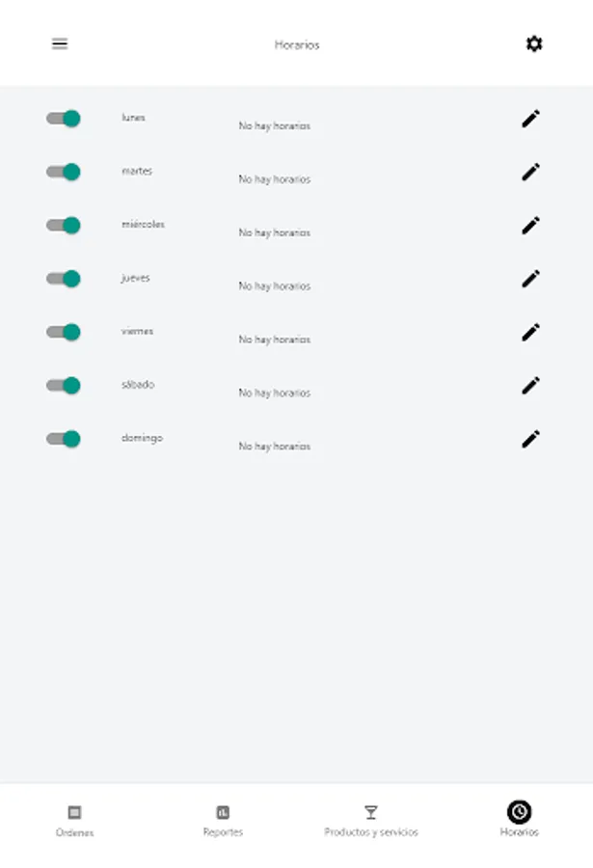593x868 pixels.
Task: Click the edit pencil for jueves
Action: click(529, 279)
